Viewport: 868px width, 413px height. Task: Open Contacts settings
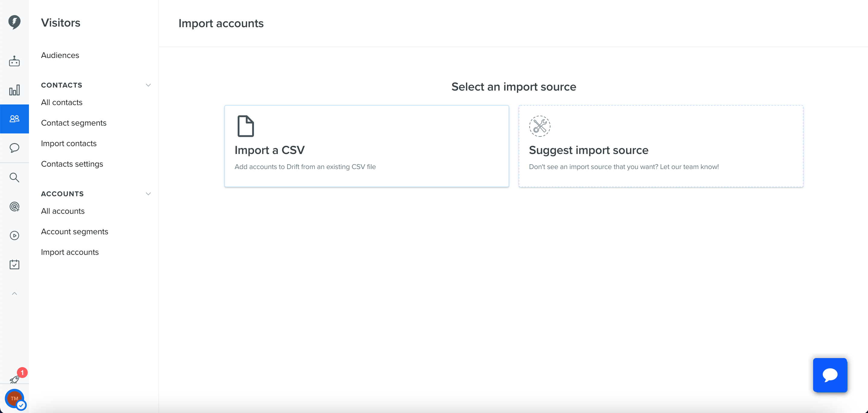[x=72, y=164]
